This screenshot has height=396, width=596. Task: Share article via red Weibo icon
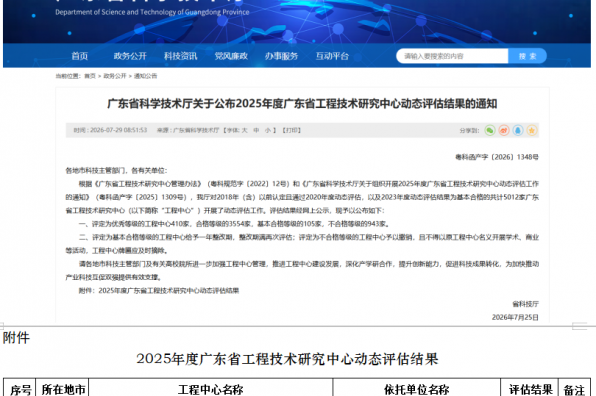(x=504, y=130)
